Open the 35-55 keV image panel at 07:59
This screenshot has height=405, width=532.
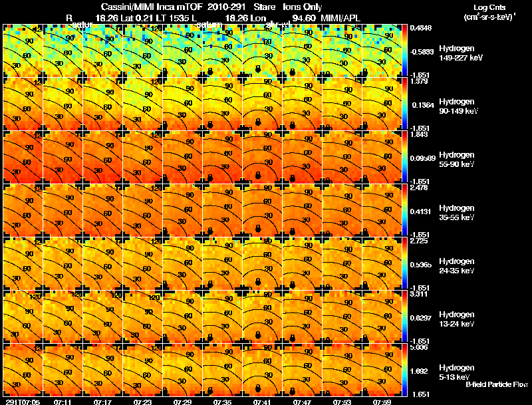(382, 210)
